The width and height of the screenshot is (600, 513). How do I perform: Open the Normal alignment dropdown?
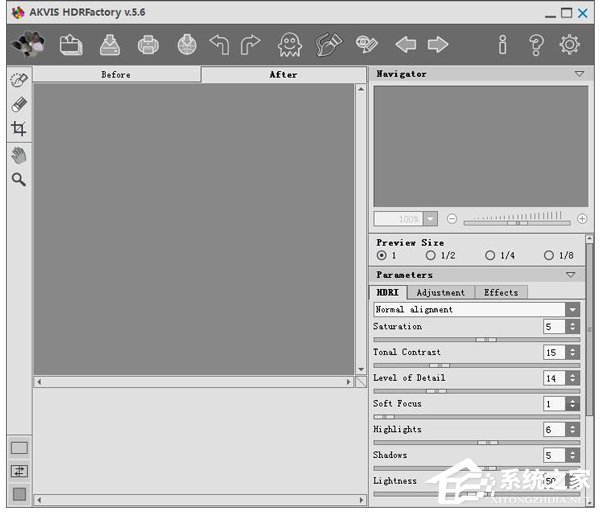point(572,310)
